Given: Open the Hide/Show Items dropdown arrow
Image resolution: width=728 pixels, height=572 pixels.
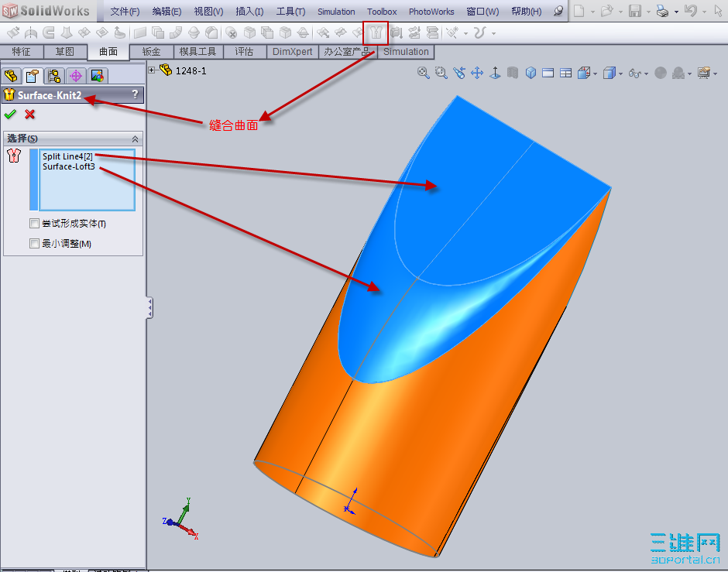Looking at the screenshot, I should (x=646, y=74).
